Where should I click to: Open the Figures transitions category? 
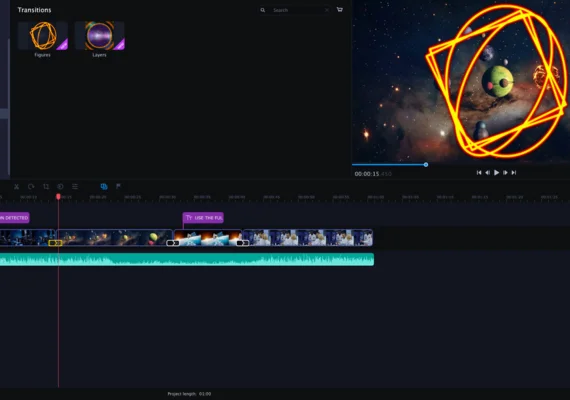43,39
